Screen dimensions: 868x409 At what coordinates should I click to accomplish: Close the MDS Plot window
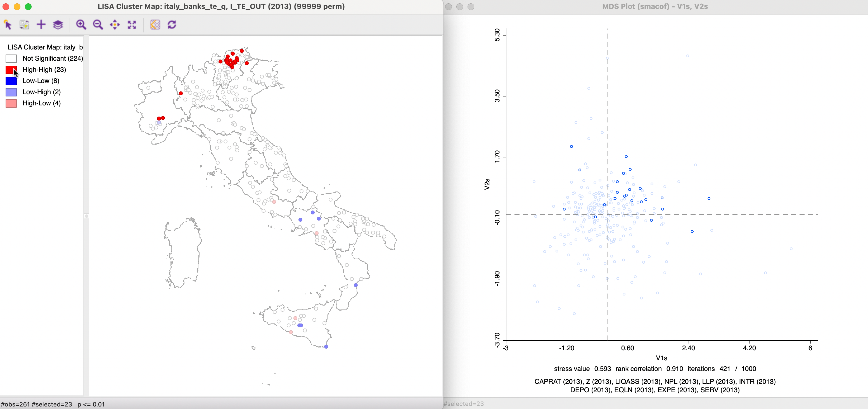coord(449,6)
